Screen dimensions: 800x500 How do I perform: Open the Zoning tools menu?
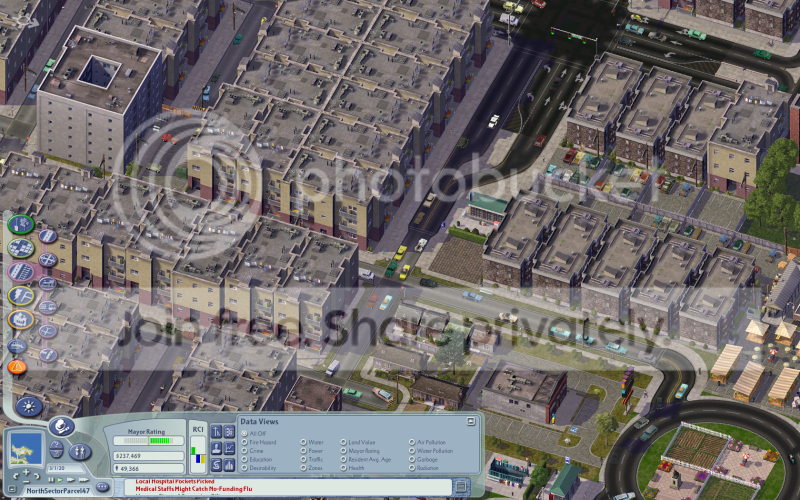[x=20, y=248]
